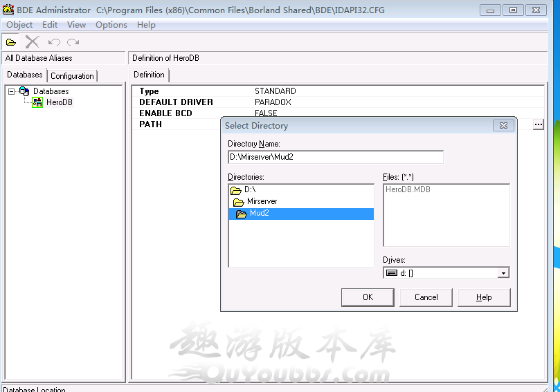Select HeroDB in the database tree
The image size is (560, 392).
click(x=60, y=102)
